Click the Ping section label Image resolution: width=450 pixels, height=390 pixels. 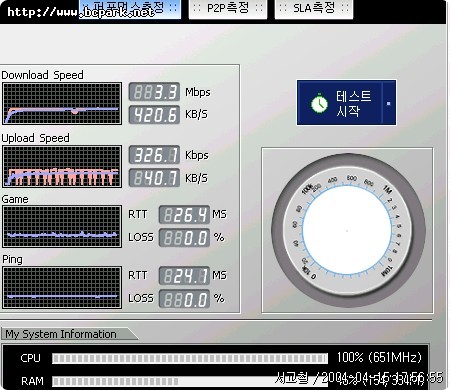click(12, 259)
